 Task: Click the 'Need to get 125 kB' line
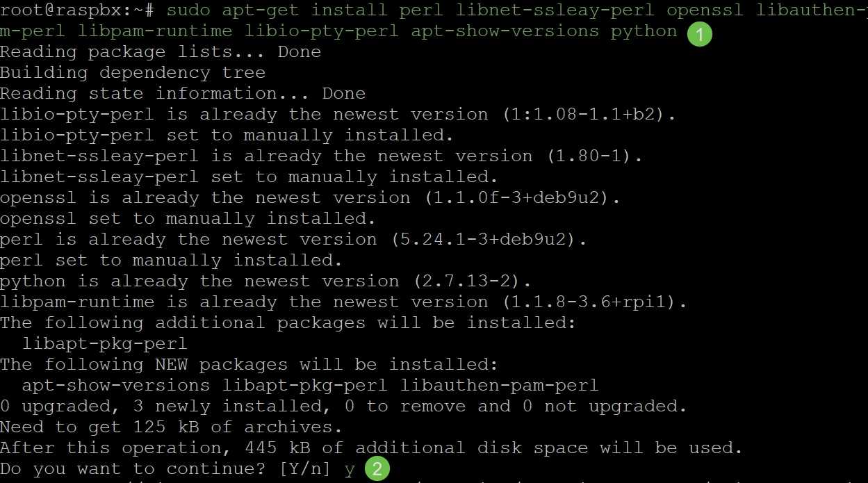pyautogui.click(x=172, y=427)
